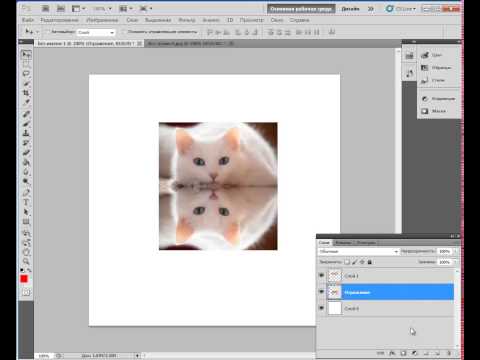480x360 pixels.
Task: Select the Clone Stamp tool
Action: coord(26,133)
